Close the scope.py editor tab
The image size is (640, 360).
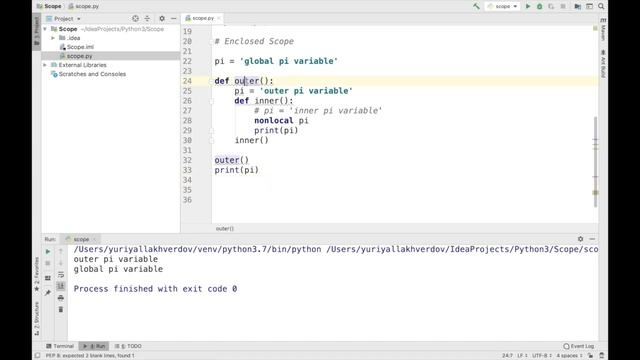pyautogui.click(x=219, y=18)
